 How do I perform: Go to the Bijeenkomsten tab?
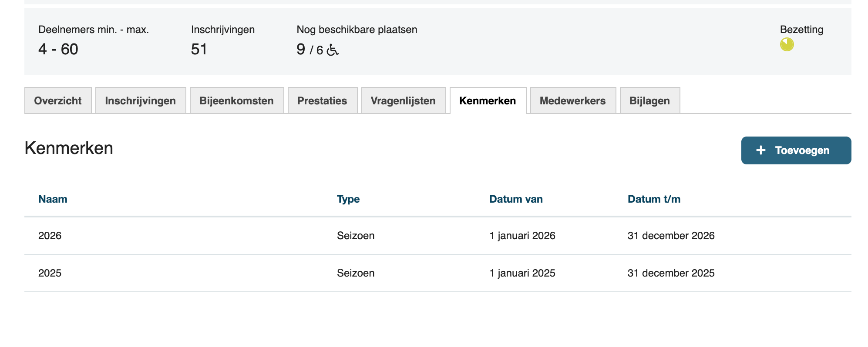point(236,101)
